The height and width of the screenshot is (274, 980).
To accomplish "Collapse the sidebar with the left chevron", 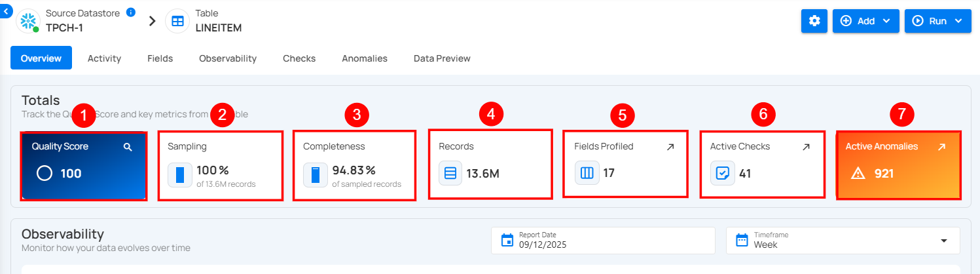I will point(6,11).
